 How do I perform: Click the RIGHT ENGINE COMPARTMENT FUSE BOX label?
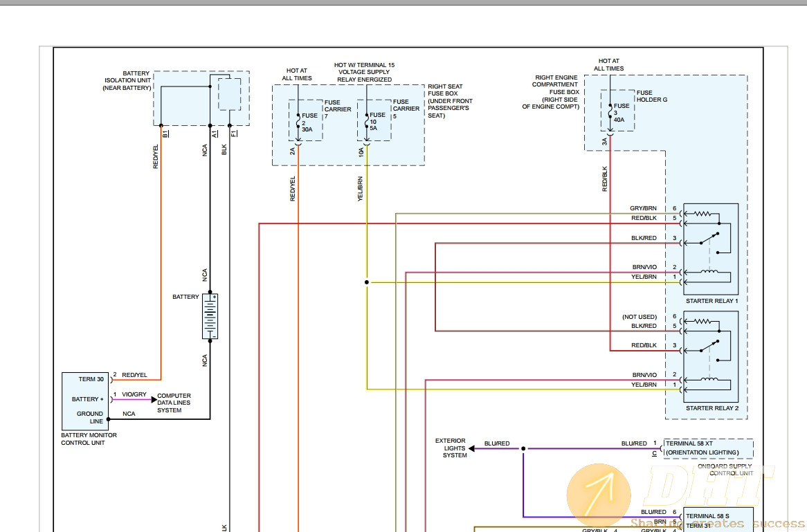click(x=551, y=92)
